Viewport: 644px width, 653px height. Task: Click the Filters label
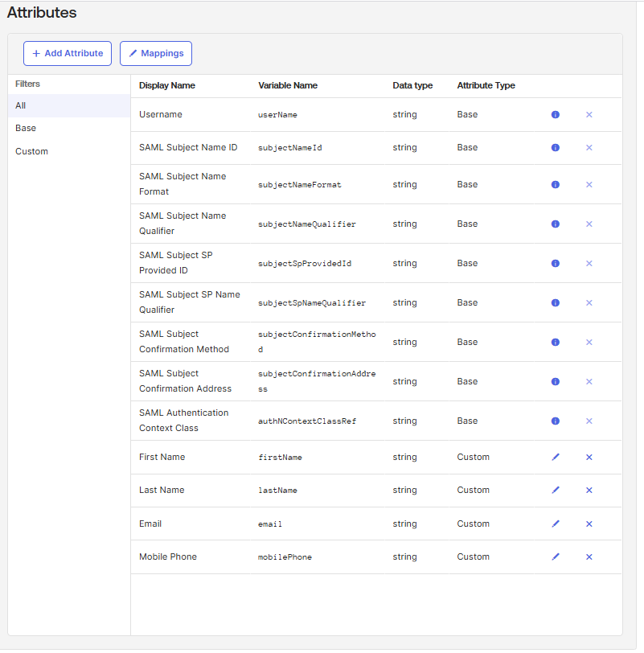(27, 84)
